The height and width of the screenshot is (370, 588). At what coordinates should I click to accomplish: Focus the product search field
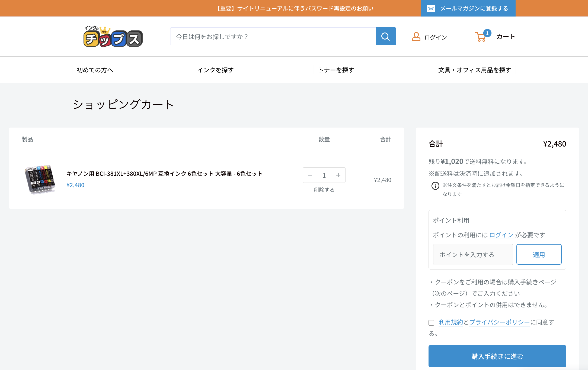(273, 36)
